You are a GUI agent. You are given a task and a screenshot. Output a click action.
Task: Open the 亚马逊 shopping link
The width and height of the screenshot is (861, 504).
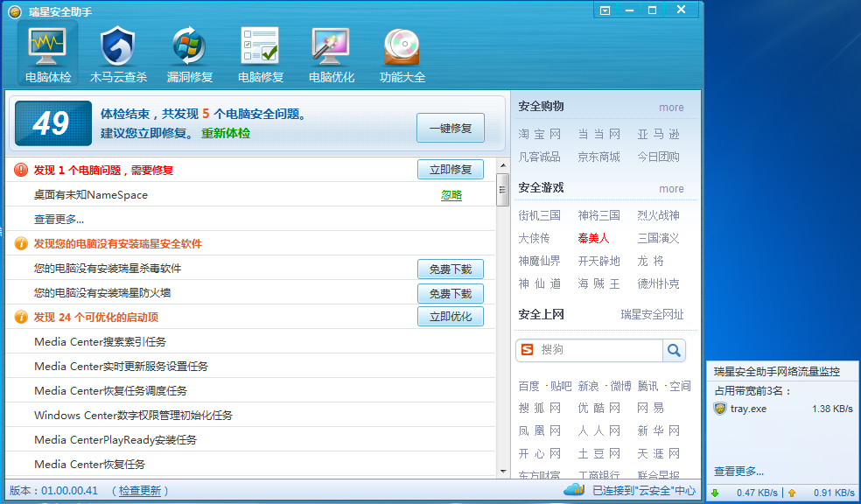pos(658,134)
